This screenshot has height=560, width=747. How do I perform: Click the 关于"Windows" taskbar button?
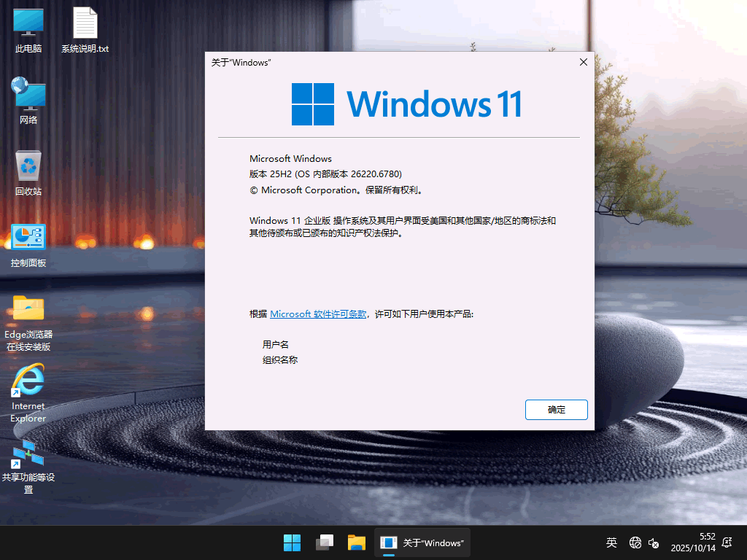coord(422,542)
